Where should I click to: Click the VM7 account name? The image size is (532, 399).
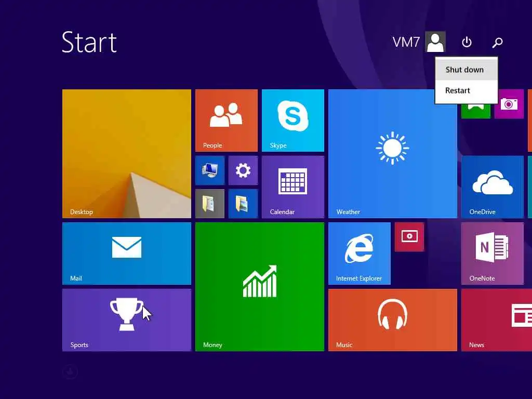tap(406, 42)
